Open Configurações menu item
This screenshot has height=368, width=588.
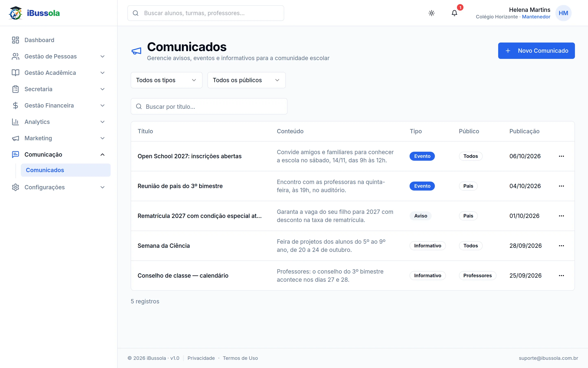click(59, 187)
